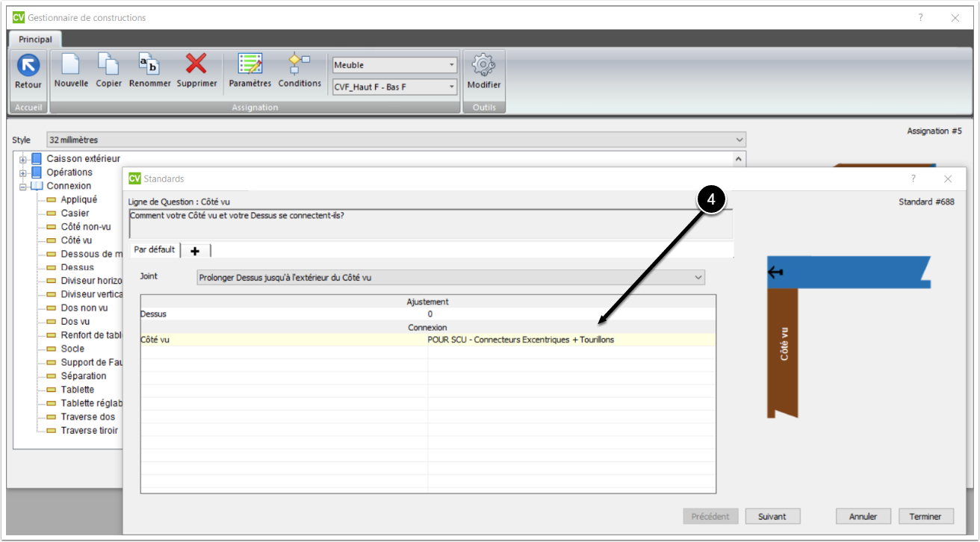Select Dos non vu tree item
980x542 pixels.
(84, 308)
